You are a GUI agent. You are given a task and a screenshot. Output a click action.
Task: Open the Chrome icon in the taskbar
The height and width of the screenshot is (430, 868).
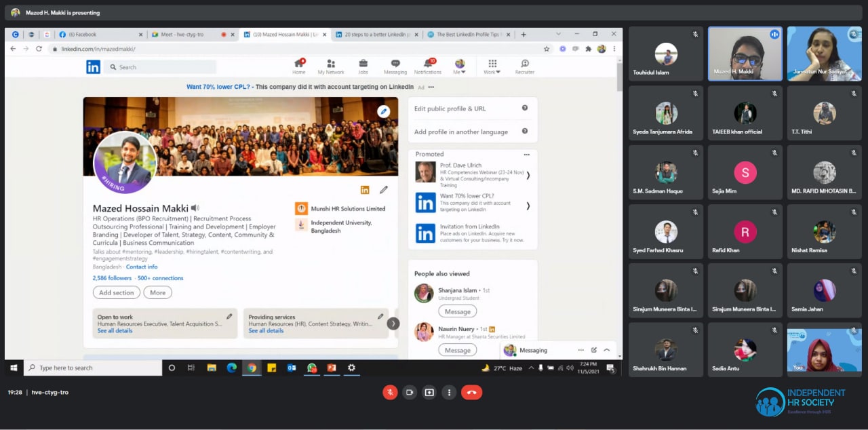pyautogui.click(x=252, y=368)
